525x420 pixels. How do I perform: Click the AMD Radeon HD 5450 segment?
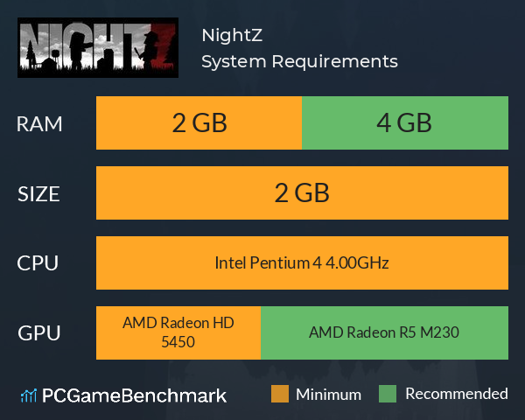pyautogui.click(x=178, y=332)
